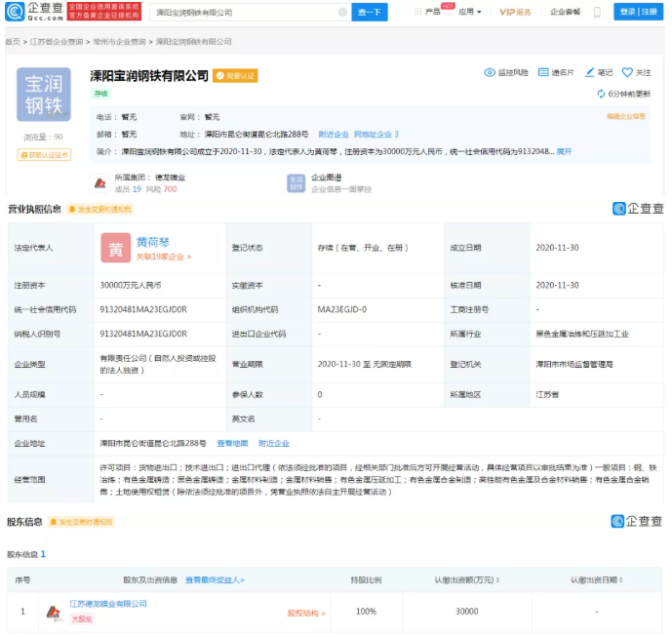Image resolution: width=672 pixels, height=637 pixels.
Task: Open the top 附近企业 link beside address
Action: click(x=334, y=135)
